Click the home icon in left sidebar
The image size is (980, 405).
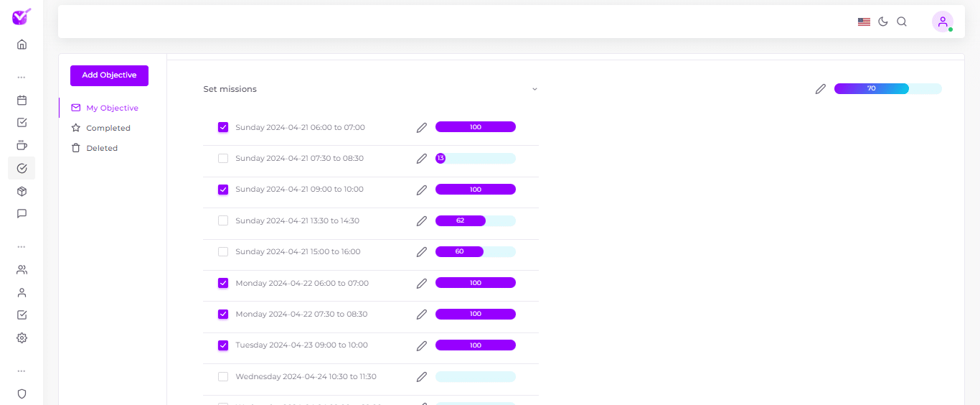tap(22, 45)
